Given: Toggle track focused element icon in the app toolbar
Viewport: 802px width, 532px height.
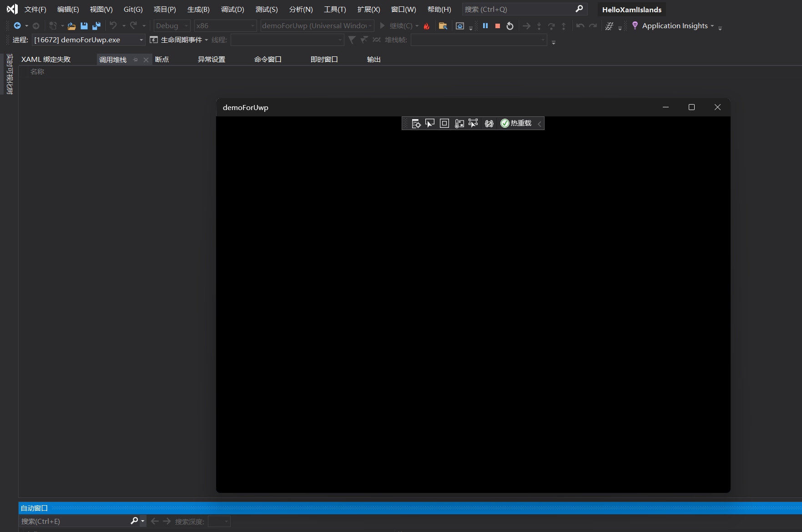Looking at the screenshot, I should coord(473,123).
